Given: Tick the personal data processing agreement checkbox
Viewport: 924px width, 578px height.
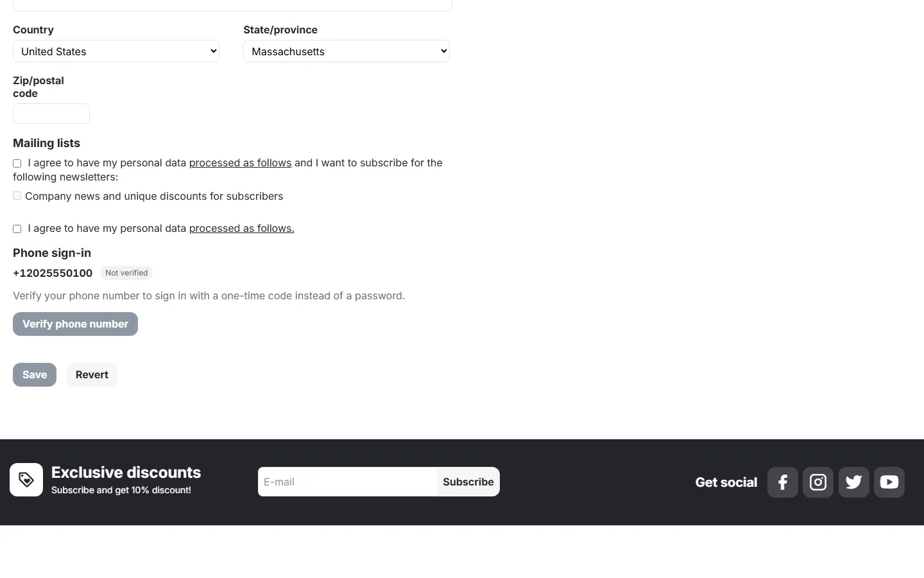Looking at the screenshot, I should (x=17, y=229).
